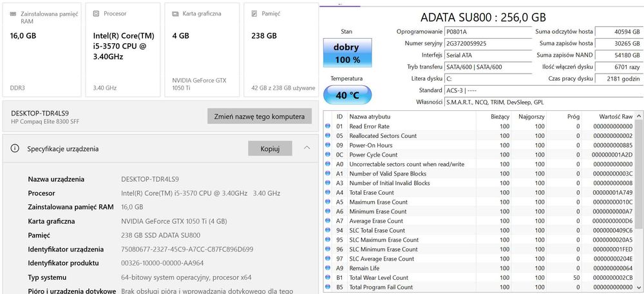Click Ilość włączeń dysku value 6701 razy
644x294 pixels.
click(x=619, y=66)
